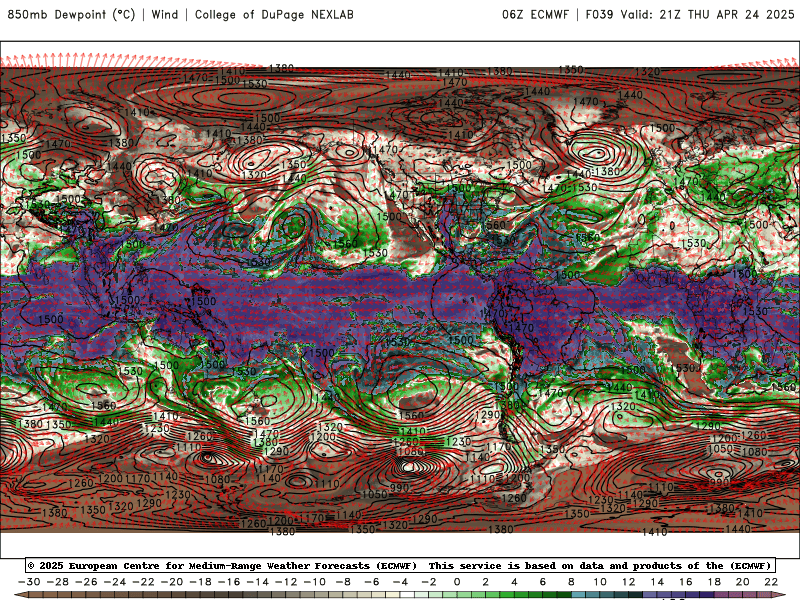Click the positive "18" label on the dewpoint scale

(714, 582)
